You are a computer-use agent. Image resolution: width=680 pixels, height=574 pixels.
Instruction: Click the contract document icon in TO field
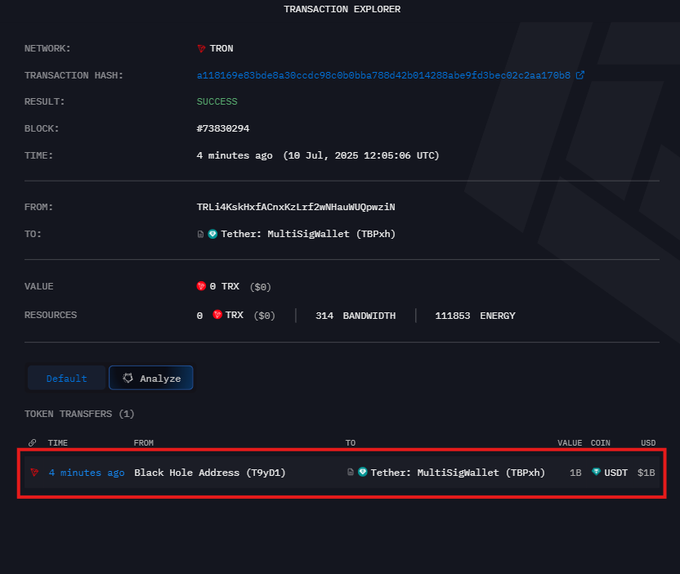click(x=200, y=234)
